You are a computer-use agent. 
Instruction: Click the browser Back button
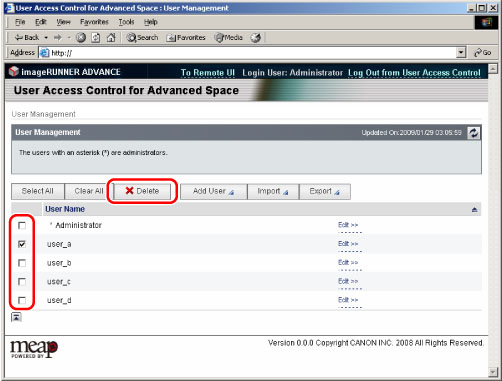pos(27,38)
